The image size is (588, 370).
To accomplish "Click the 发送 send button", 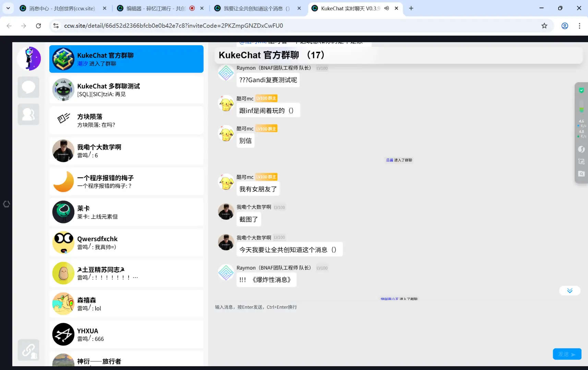I will pyautogui.click(x=567, y=354).
